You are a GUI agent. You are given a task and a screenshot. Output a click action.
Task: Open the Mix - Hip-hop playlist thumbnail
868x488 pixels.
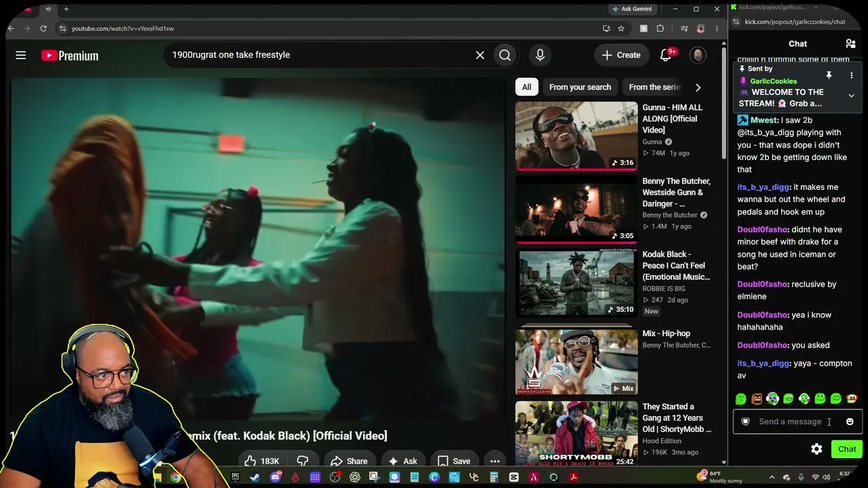[x=576, y=362]
